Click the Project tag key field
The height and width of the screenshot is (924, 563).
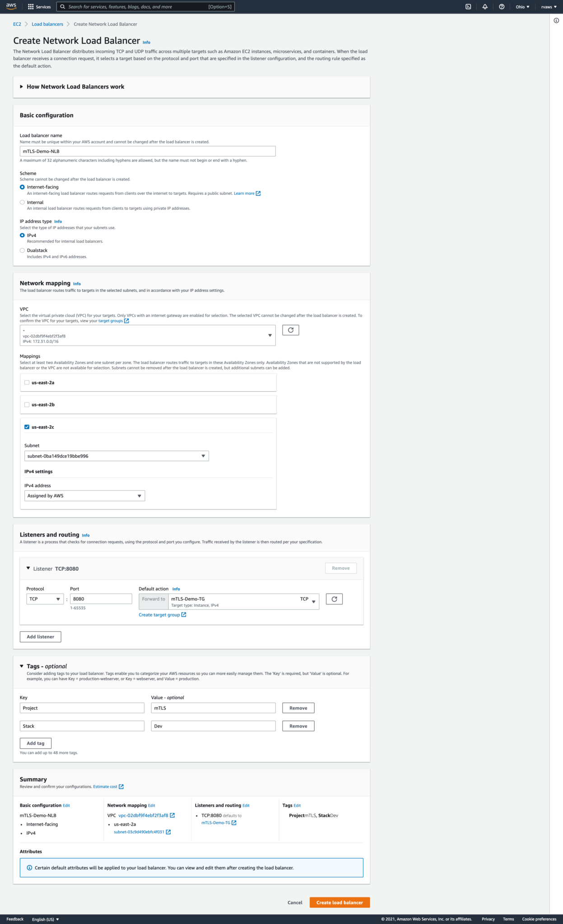tap(82, 708)
